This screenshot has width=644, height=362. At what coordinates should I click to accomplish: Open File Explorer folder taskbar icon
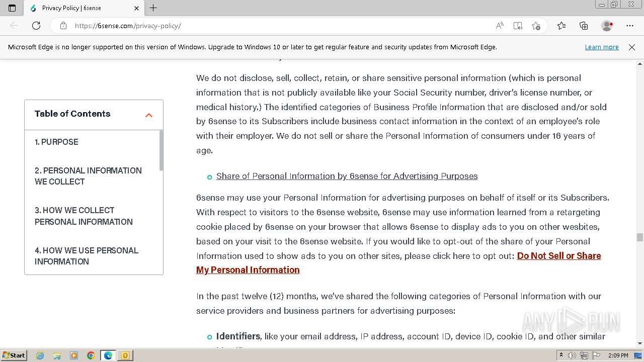[57, 355]
